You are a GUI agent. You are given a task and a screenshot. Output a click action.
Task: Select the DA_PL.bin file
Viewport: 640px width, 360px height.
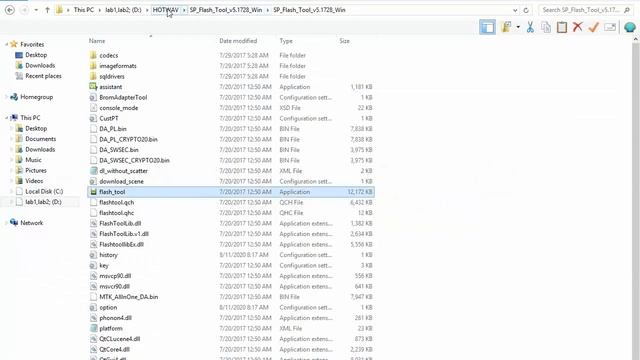click(231, 129)
